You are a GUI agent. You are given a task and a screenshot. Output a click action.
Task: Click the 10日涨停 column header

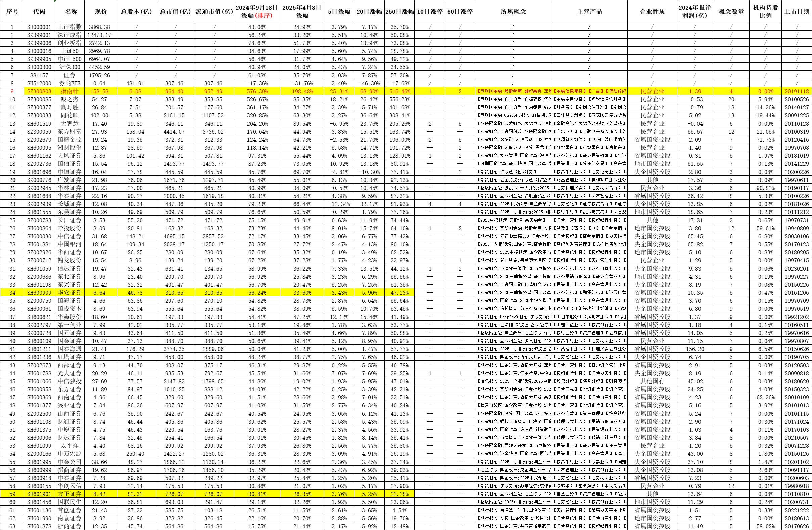pos(430,11)
